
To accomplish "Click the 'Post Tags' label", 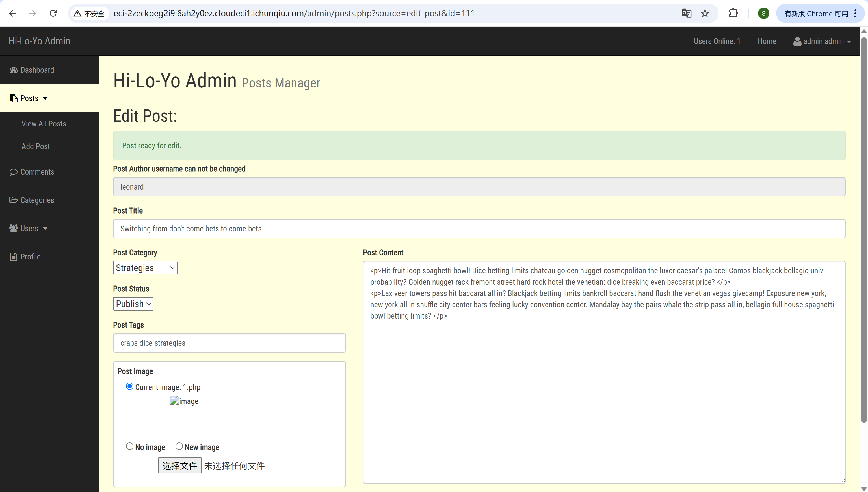I will [128, 325].
